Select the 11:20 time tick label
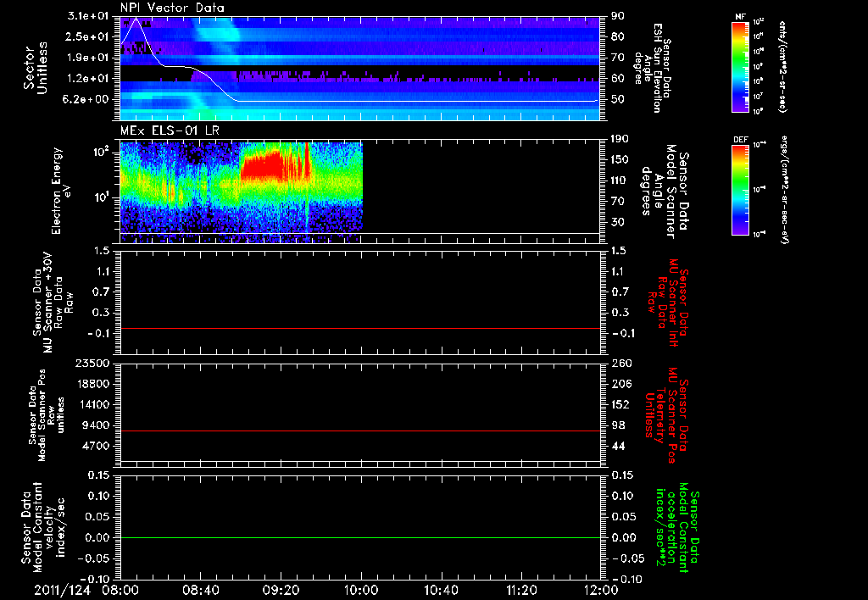This screenshot has width=868, height=600. click(x=521, y=590)
